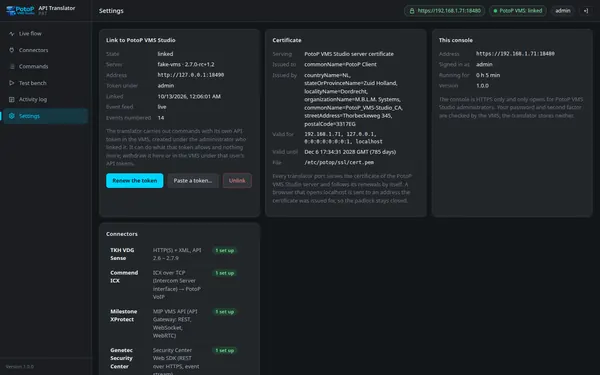
Task: Click the admin user badge in the header
Action: click(563, 11)
